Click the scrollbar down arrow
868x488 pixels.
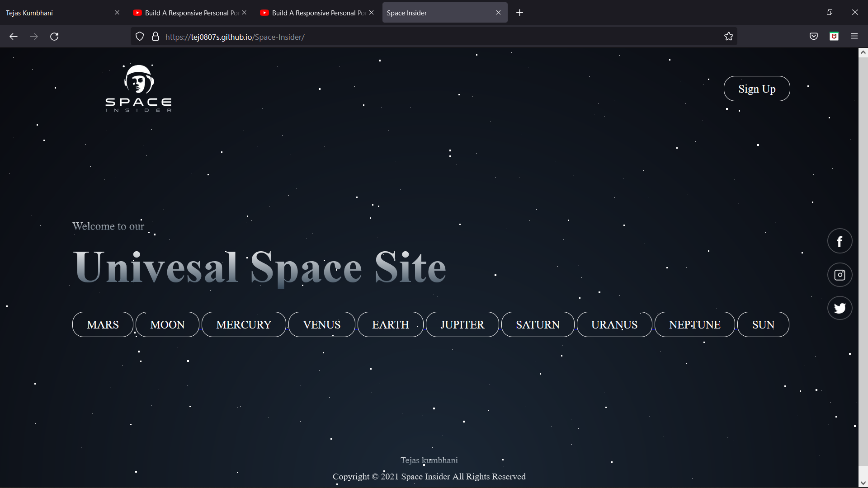click(863, 483)
